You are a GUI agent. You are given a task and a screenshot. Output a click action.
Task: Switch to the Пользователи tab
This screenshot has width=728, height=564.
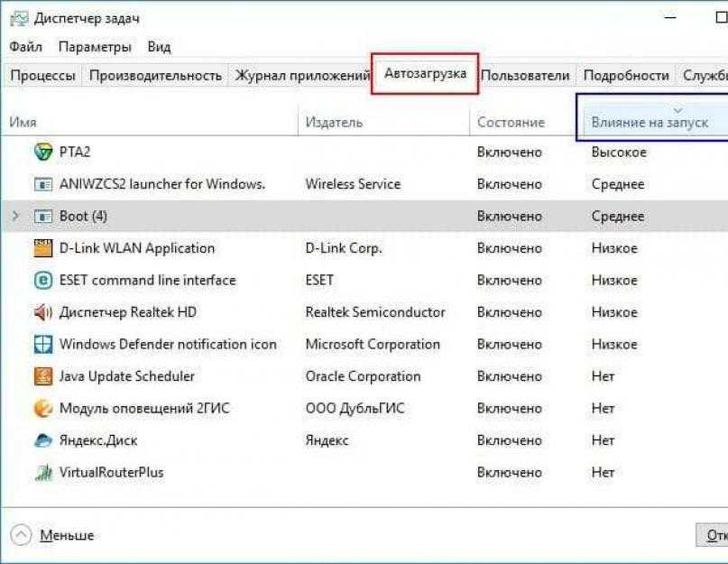tap(525, 75)
